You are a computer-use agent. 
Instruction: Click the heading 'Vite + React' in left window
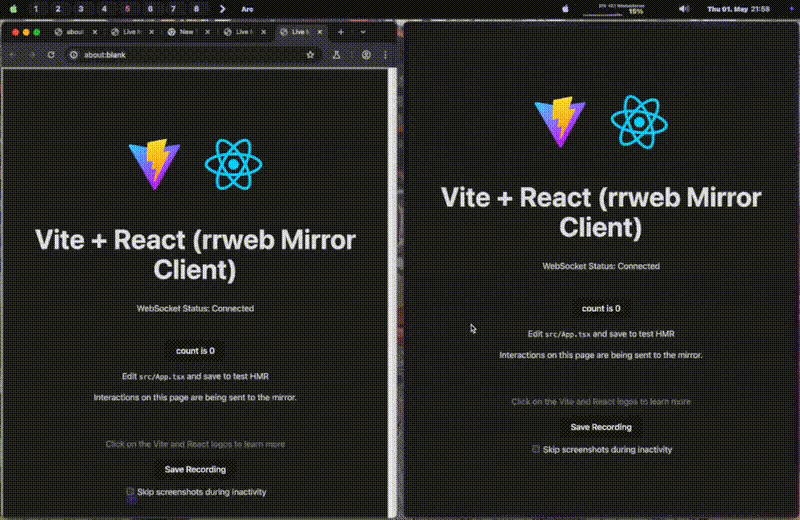pos(195,254)
